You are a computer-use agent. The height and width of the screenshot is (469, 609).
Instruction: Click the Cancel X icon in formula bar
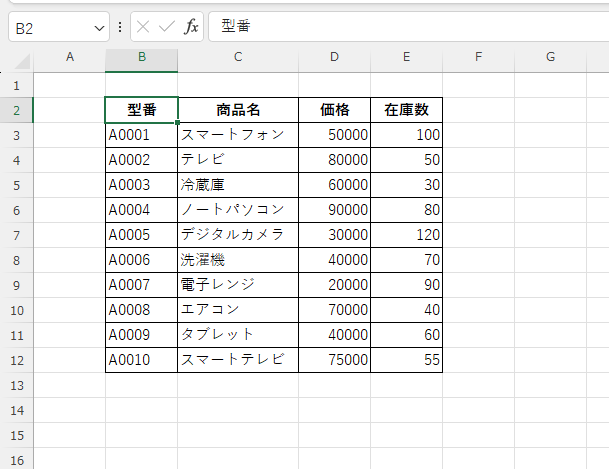[143, 27]
